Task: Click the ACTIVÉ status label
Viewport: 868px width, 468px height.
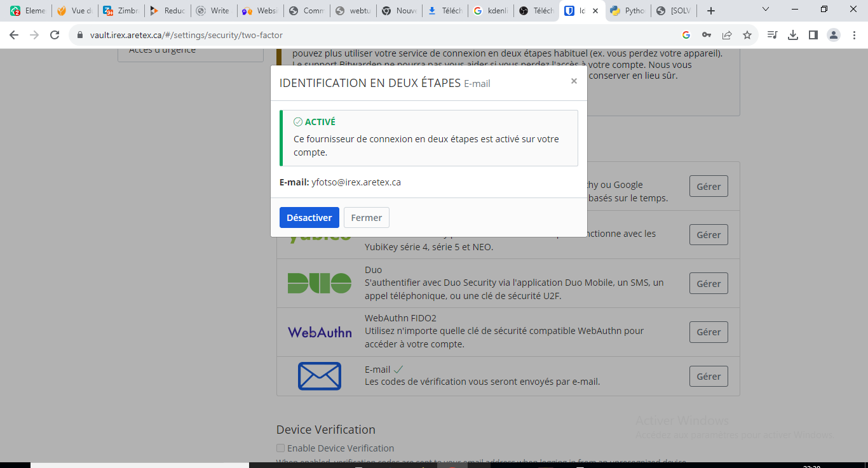Action: tap(320, 122)
